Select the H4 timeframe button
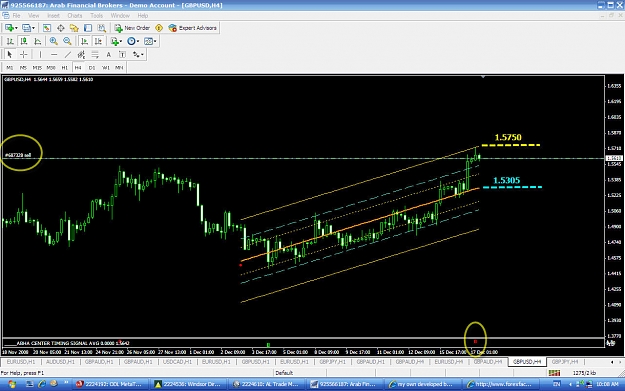The height and width of the screenshot is (391, 625). [x=78, y=68]
